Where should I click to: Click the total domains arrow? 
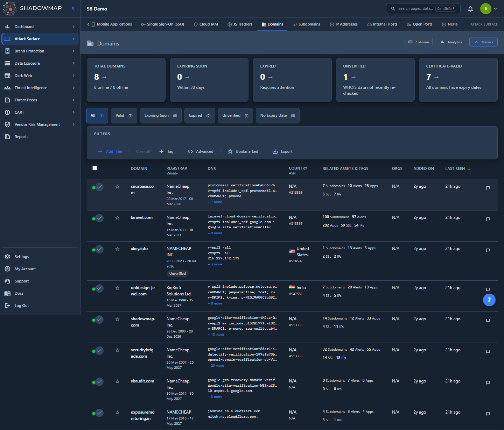pyautogui.click(x=104, y=77)
